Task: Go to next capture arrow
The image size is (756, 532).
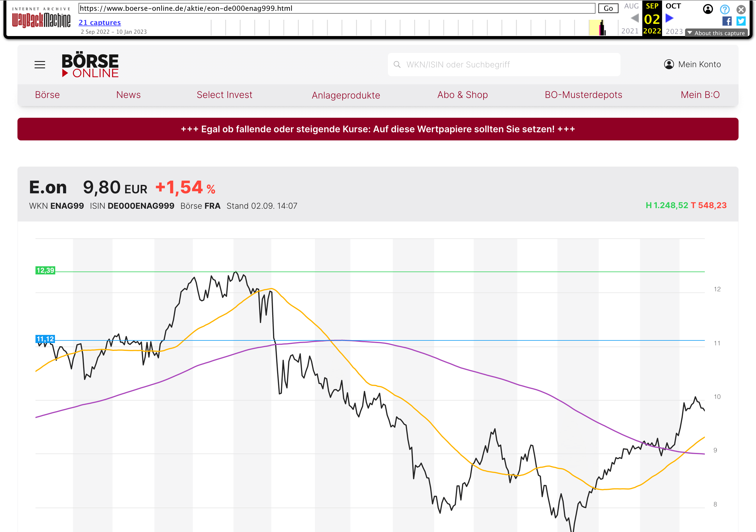Action: coord(669,18)
